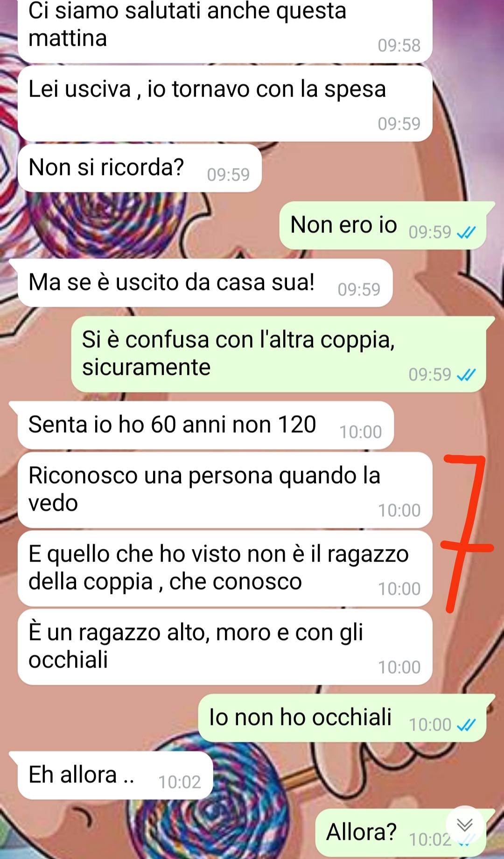Tap the red hand-drawn bracket annotation
504x859 pixels.
[467, 533]
